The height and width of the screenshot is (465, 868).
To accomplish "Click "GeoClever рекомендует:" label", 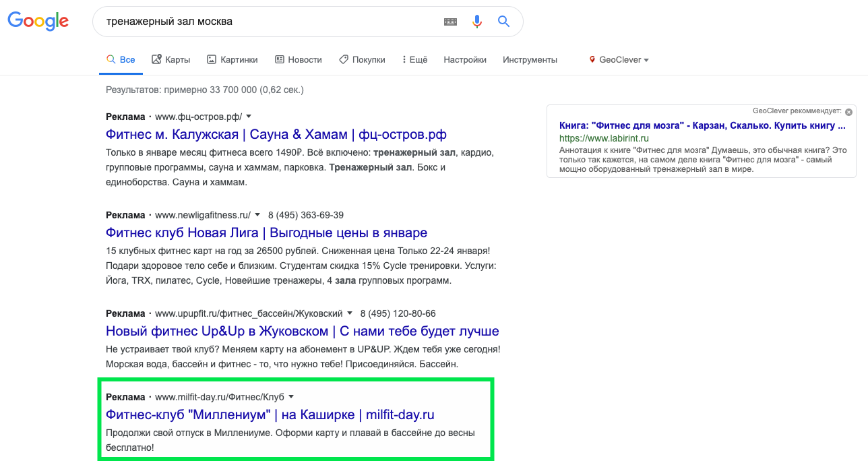I will tap(797, 111).
